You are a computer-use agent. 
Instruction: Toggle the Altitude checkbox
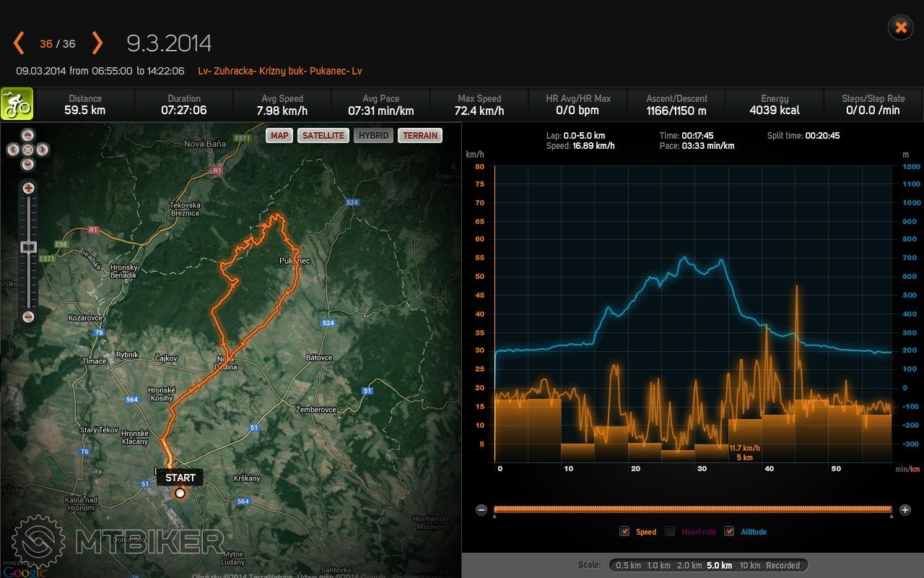pos(729,532)
